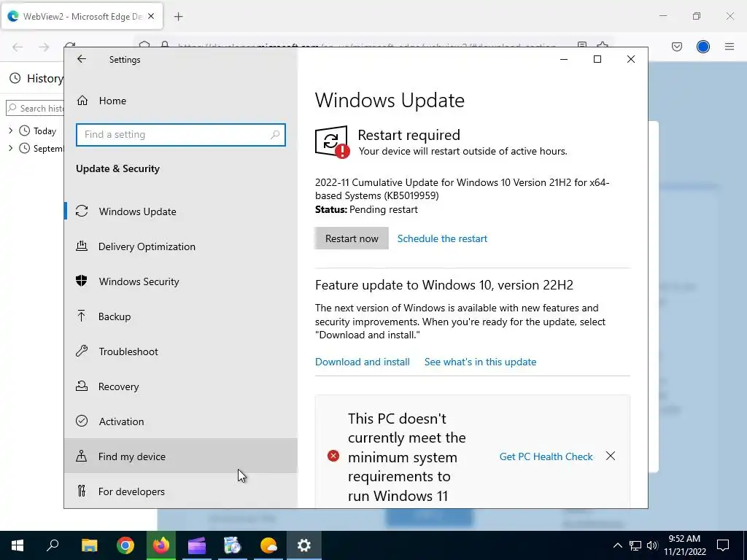Open Settings Home
Screen dimensions: 747x560
pos(181,101)
